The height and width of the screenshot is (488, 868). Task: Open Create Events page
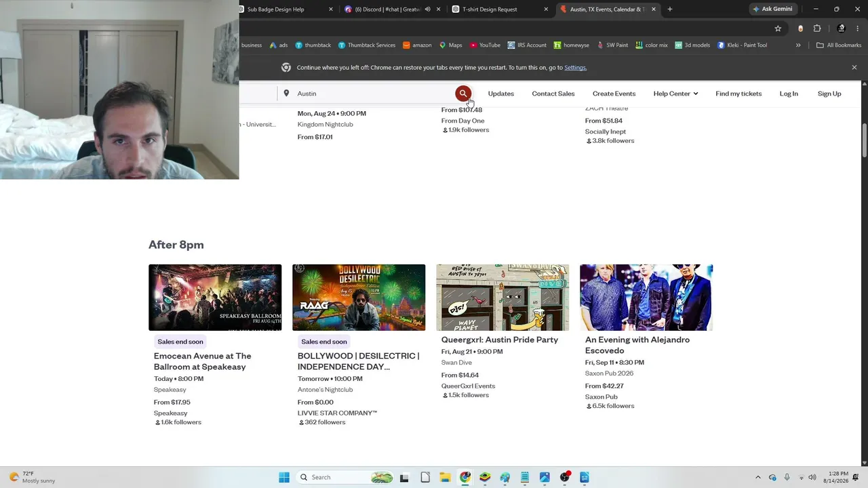click(x=614, y=94)
